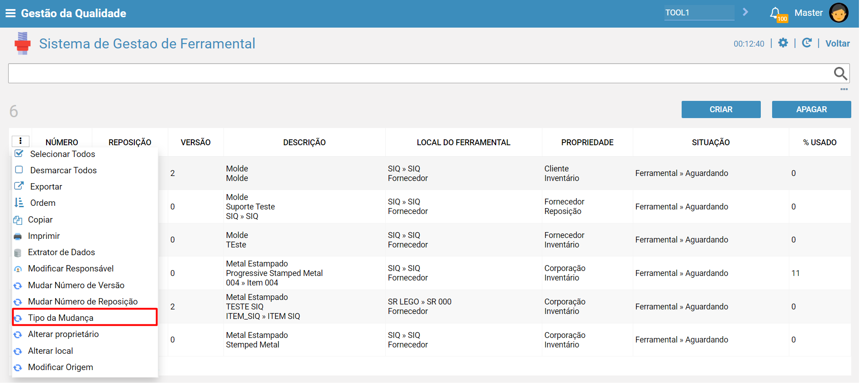The height and width of the screenshot is (385, 868).
Task: Click the Desmarcar Todos checkbox
Action: pyautogui.click(x=19, y=170)
